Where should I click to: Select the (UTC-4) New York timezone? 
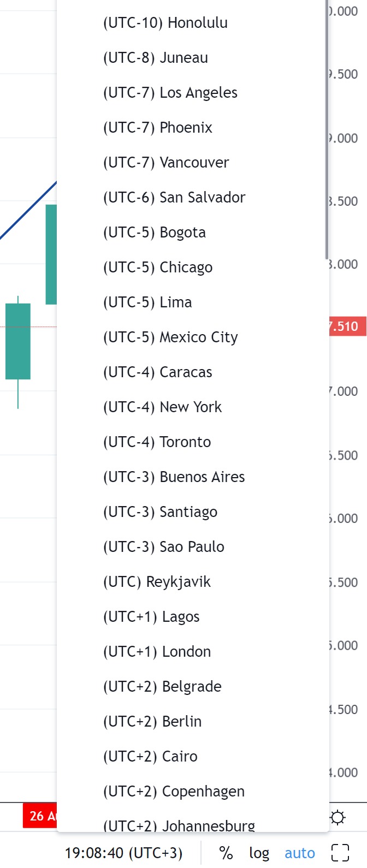(162, 407)
